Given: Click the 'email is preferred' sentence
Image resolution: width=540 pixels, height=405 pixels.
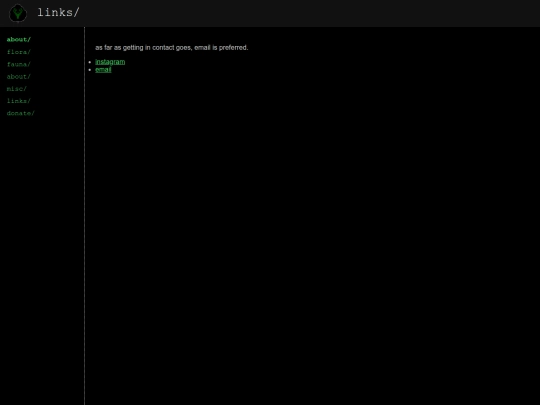Looking at the screenshot, I should point(172,48).
